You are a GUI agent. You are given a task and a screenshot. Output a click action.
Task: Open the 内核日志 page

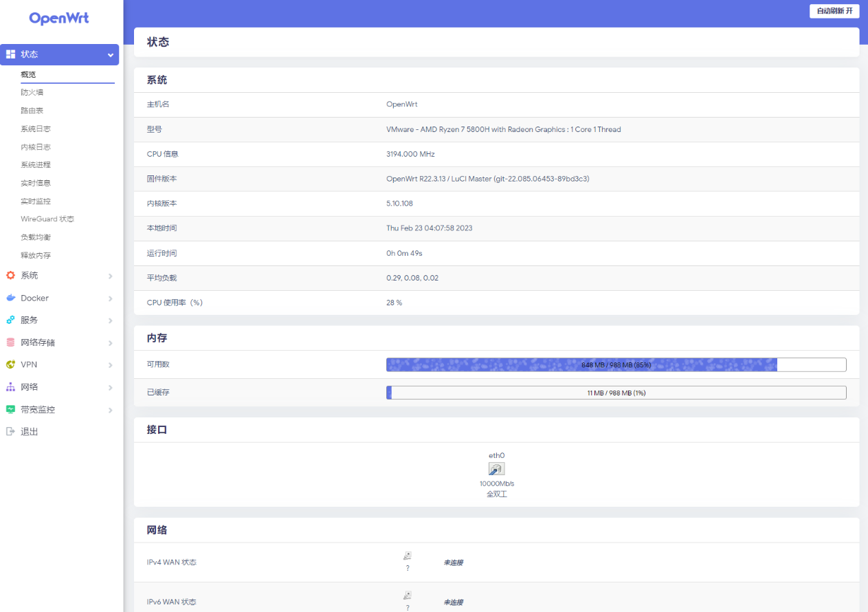click(x=36, y=146)
